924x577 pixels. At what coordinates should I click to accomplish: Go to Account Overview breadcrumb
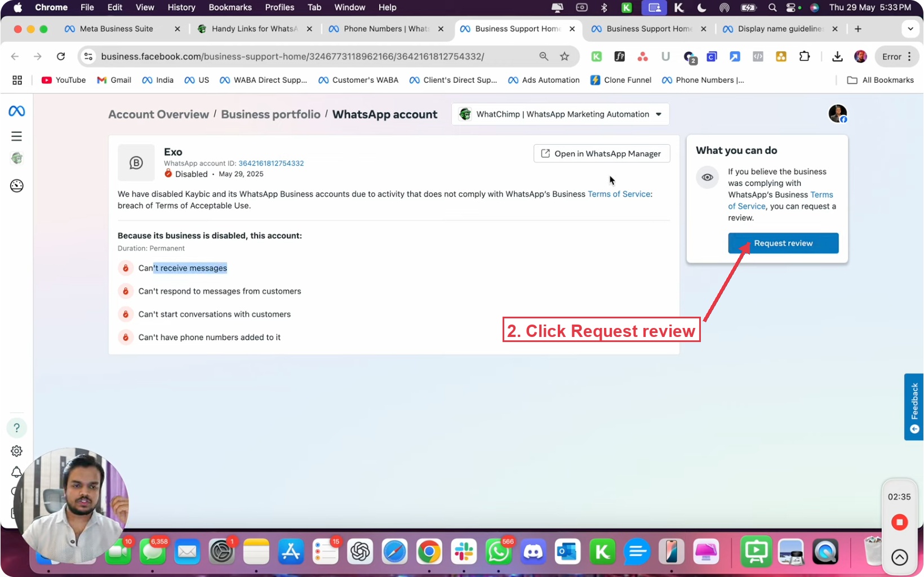click(x=158, y=114)
